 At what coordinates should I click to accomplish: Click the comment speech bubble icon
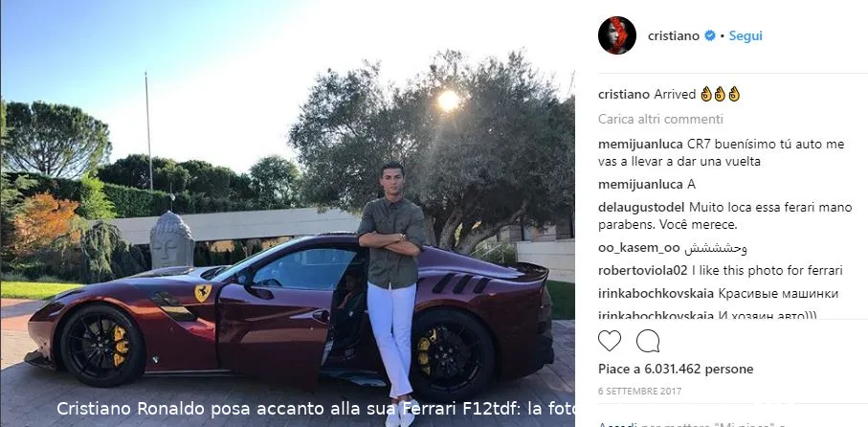tap(648, 341)
